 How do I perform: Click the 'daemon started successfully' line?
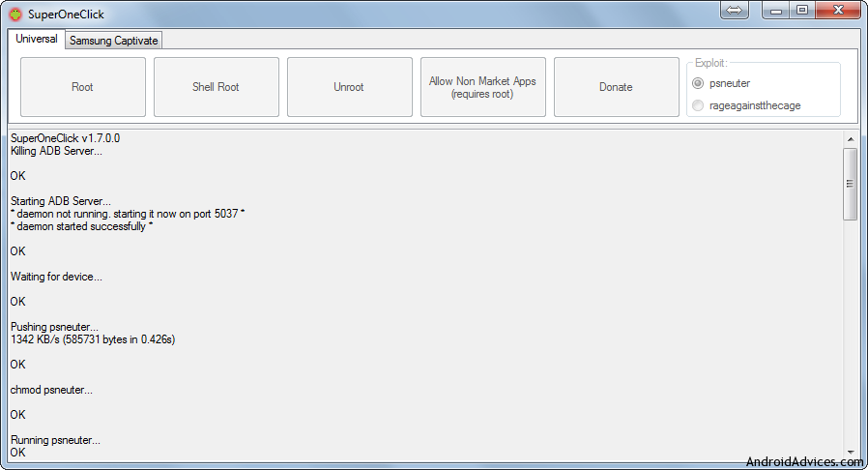pos(82,226)
